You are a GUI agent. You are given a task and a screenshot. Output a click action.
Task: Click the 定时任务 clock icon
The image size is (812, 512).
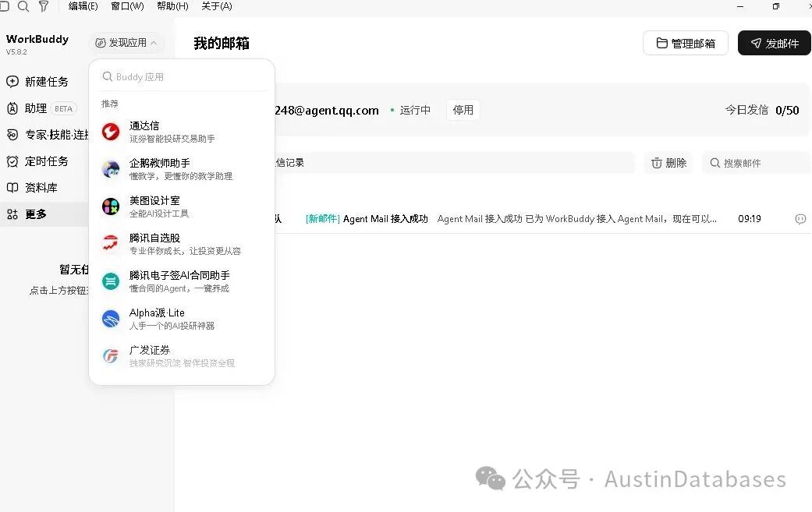[x=12, y=161]
